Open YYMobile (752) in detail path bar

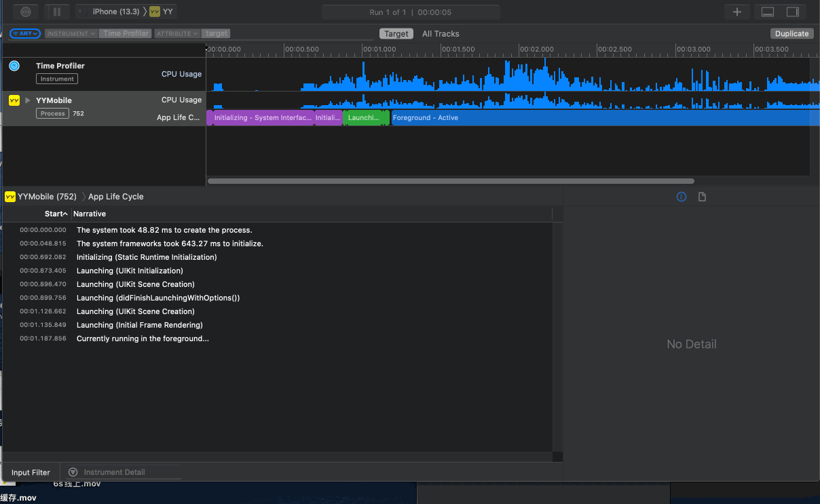click(x=41, y=197)
